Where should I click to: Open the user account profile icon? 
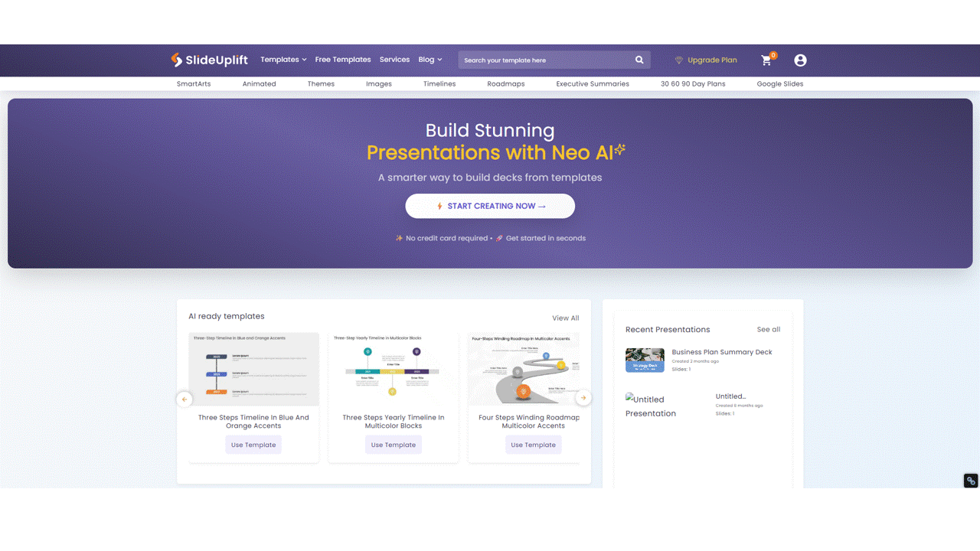click(800, 60)
